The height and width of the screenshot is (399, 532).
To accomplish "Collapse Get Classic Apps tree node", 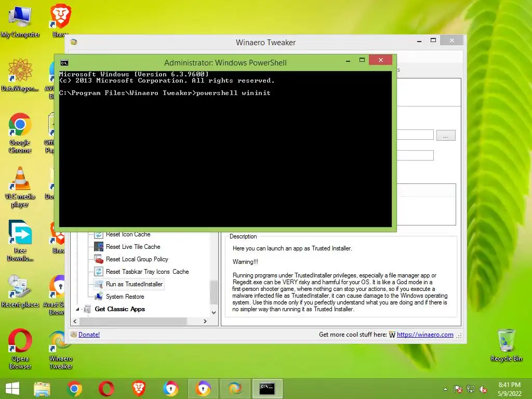I will (x=78, y=309).
